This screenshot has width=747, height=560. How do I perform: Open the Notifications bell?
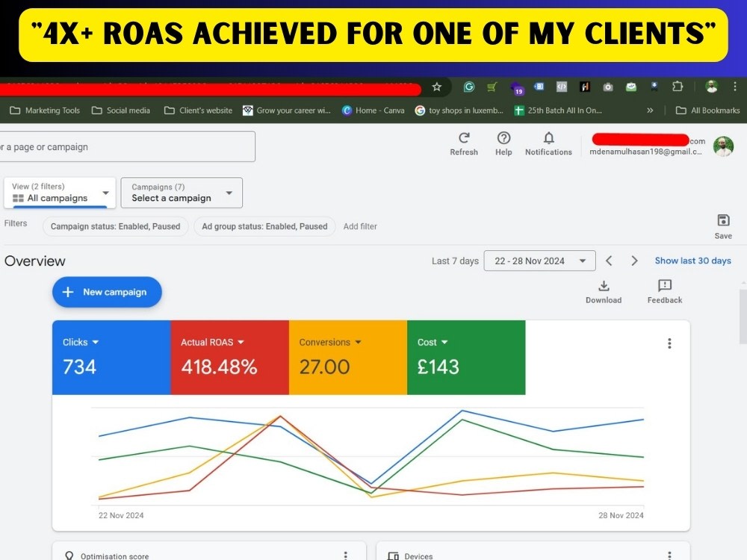[548, 144]
